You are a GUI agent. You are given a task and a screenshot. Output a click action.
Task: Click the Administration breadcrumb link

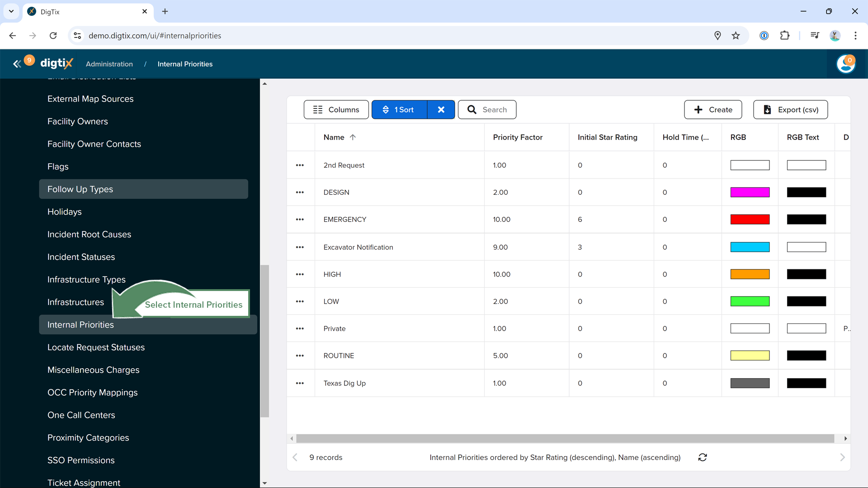pyautogui.click(x=109, y=64)
